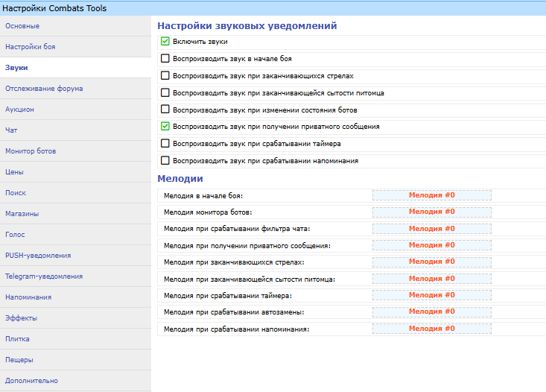Open the "Основные" settings tab
The image size is (546, 392).
click(x=22, y=26)
